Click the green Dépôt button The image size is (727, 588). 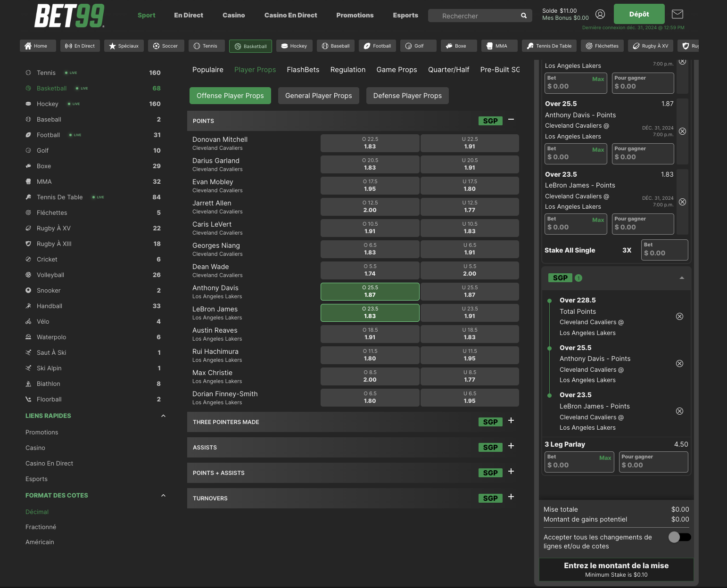(639, 14)
